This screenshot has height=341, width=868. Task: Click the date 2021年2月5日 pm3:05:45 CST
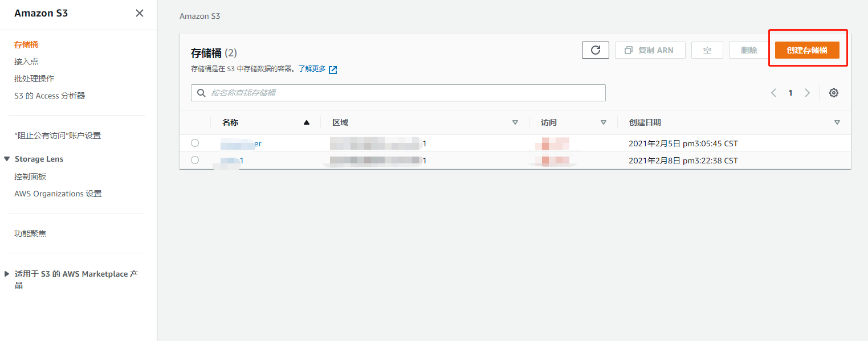(x=683, y=143)
